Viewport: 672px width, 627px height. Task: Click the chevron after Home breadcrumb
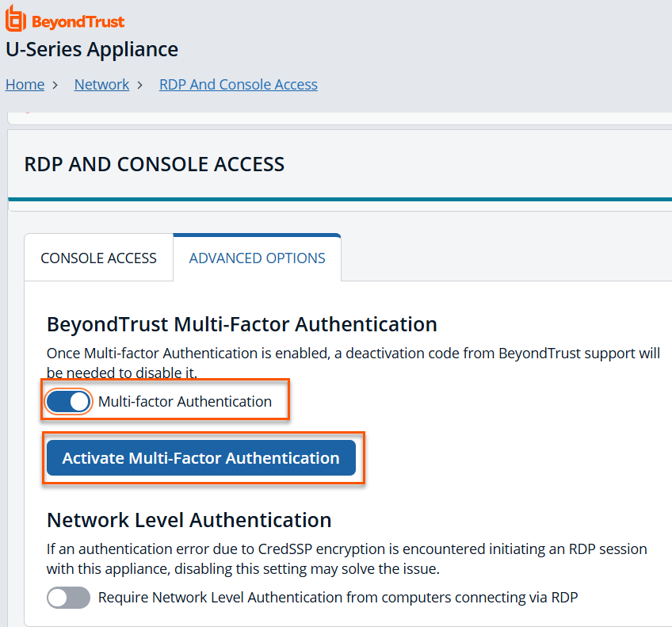tap(55, 85)
